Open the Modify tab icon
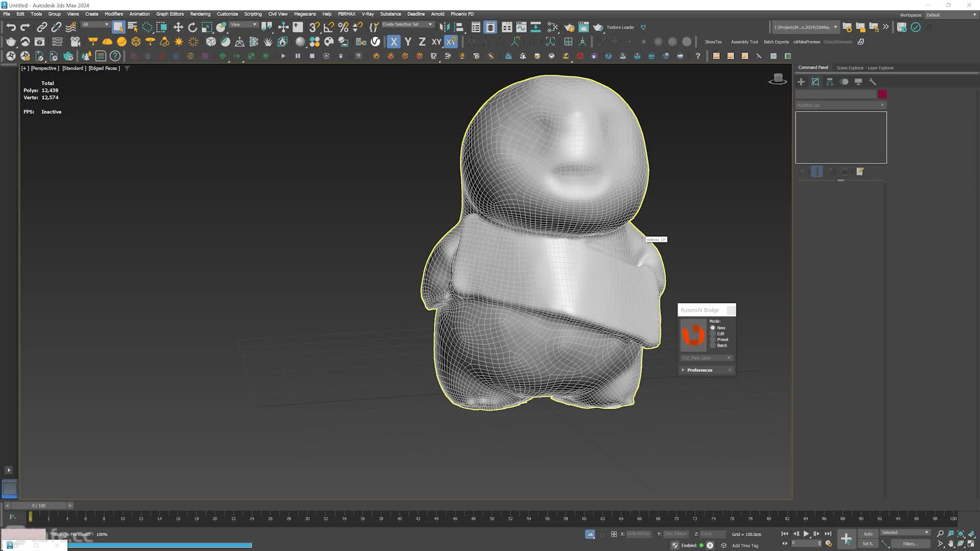 pos(815,82)
